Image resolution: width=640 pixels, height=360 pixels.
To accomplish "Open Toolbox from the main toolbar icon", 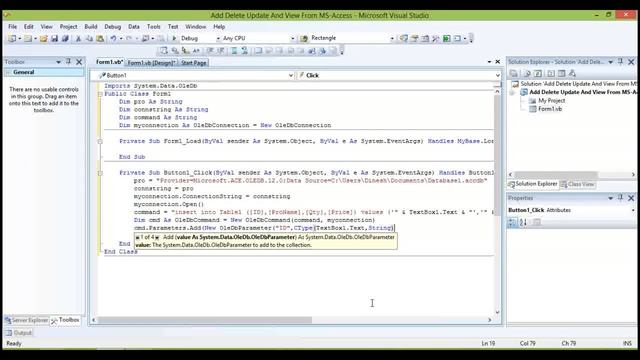I will click(436, 38).
